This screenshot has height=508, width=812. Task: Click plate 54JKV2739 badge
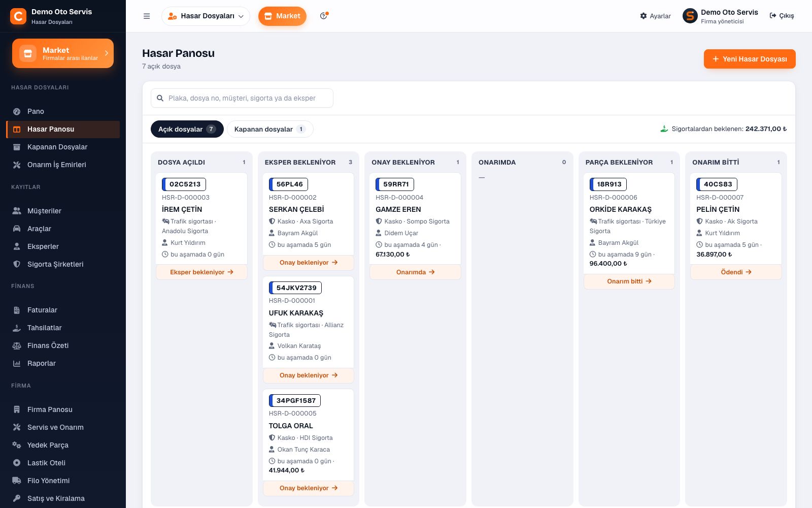295,288
